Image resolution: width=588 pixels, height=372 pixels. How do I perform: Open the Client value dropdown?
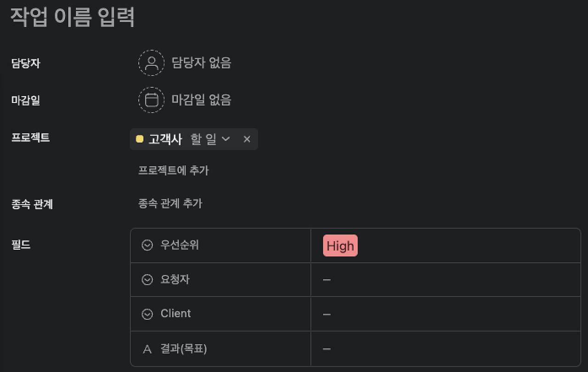(x=327, y=314)
